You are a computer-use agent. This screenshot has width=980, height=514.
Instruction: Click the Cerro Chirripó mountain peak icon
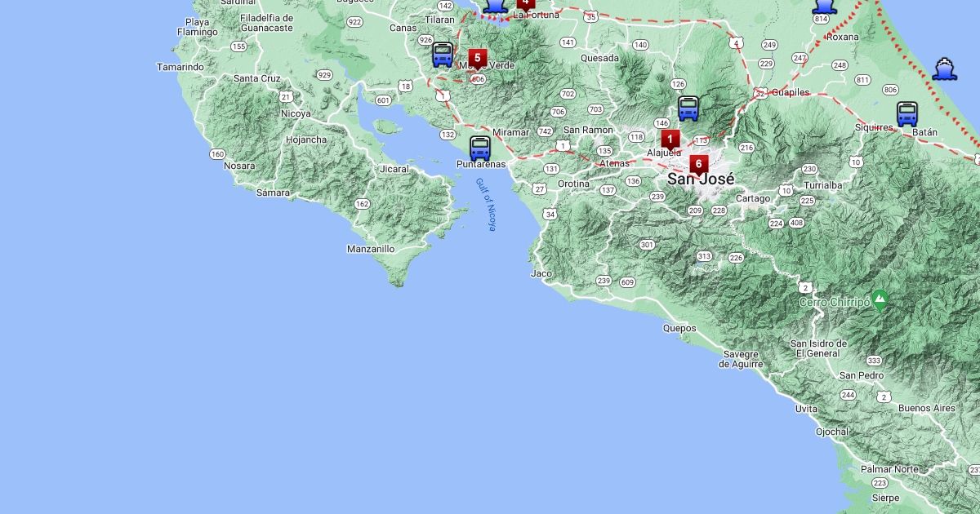(880, 301)
